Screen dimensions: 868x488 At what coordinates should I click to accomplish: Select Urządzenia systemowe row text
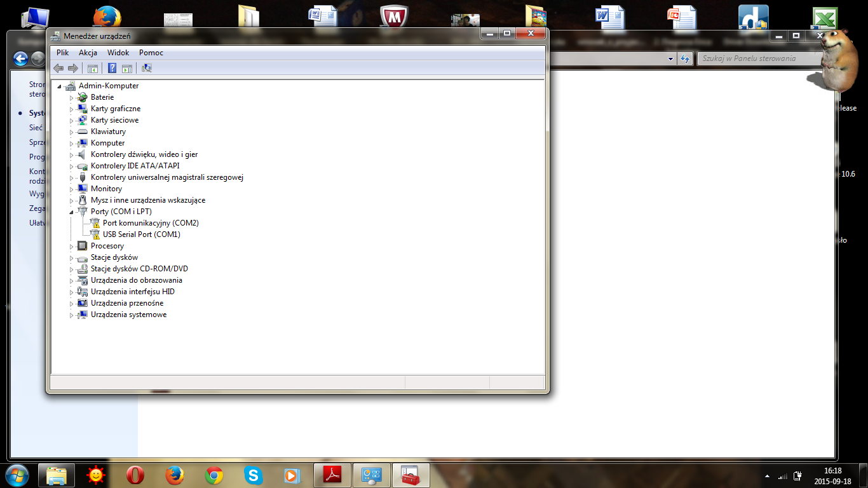[x=129, y=315]
